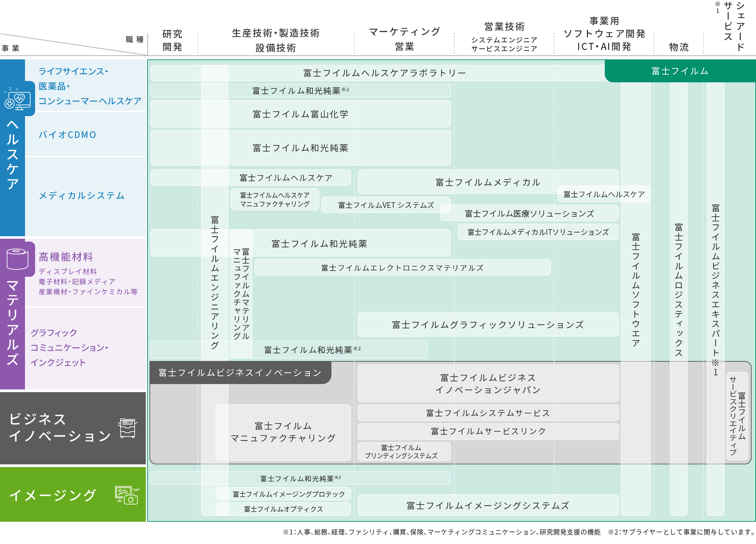Click the ヘルスケア vertical section label

[x=12, y=155]
